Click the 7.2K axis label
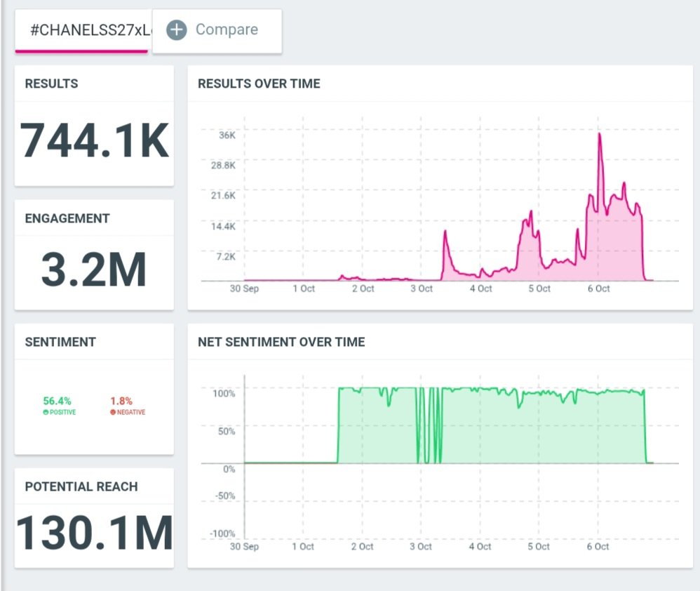This screenshot has height=591, width=700. click(226, 256)
